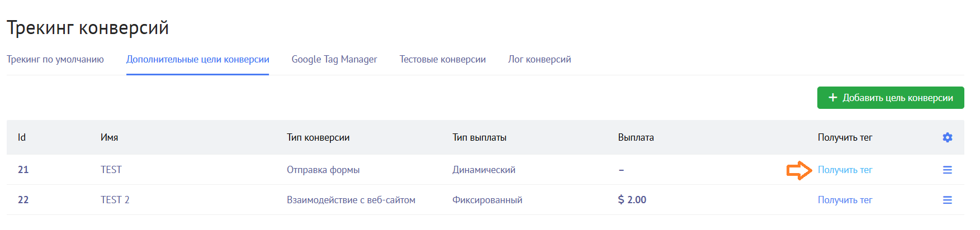
Task: Click the Имя column header
Action: (x=109, y=137)
